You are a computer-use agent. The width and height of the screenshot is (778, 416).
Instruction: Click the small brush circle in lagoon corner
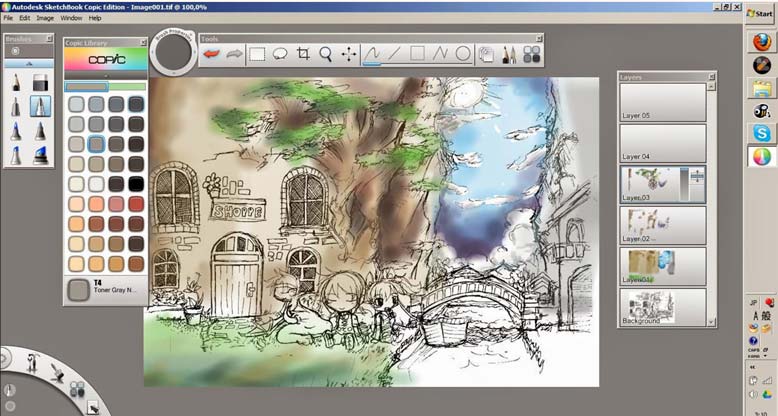click(10, 407)
